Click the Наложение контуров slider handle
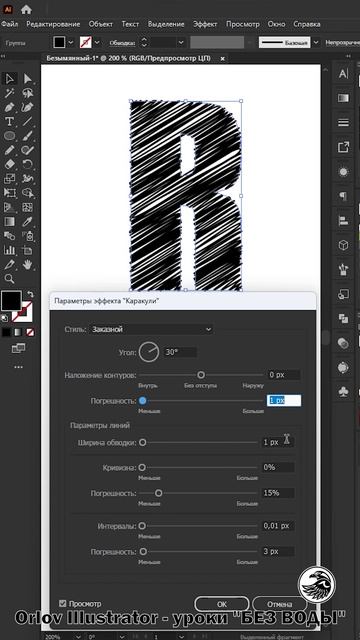This screenshot has height=640, width=360. pos(201,375)
